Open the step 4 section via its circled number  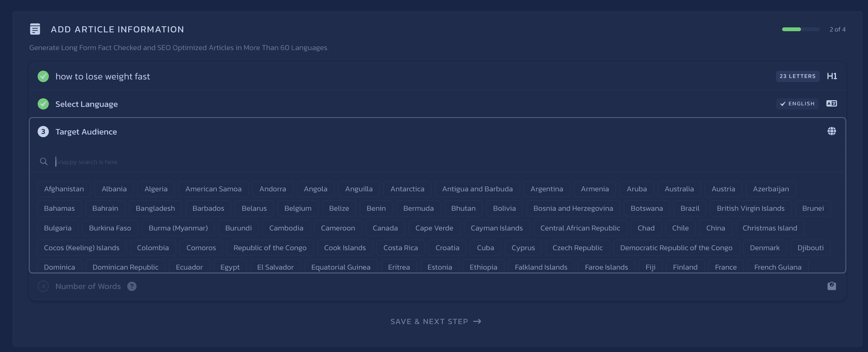coord(43,286)
